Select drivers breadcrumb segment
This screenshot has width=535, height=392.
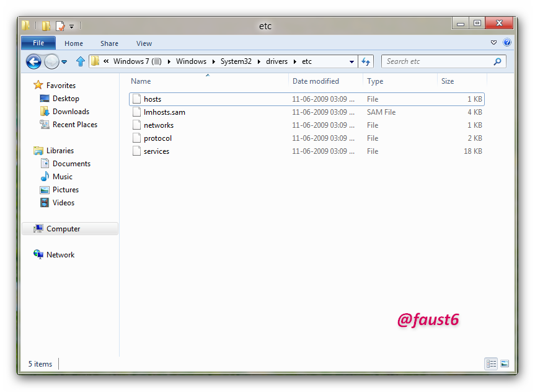pyautogui.click(x=276, y=61)
